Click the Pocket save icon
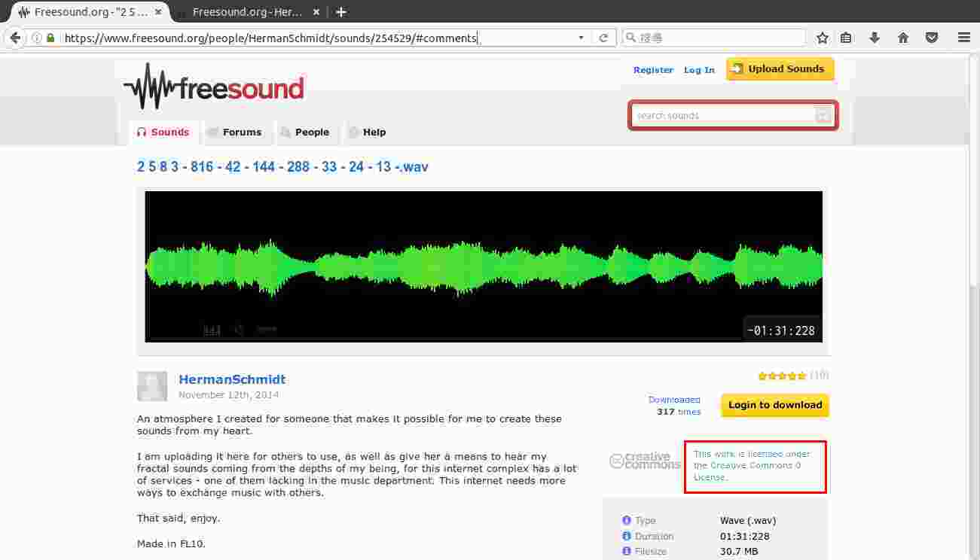Image resolution: width=980 pixels, height=560 pixels. coord(932,38)
